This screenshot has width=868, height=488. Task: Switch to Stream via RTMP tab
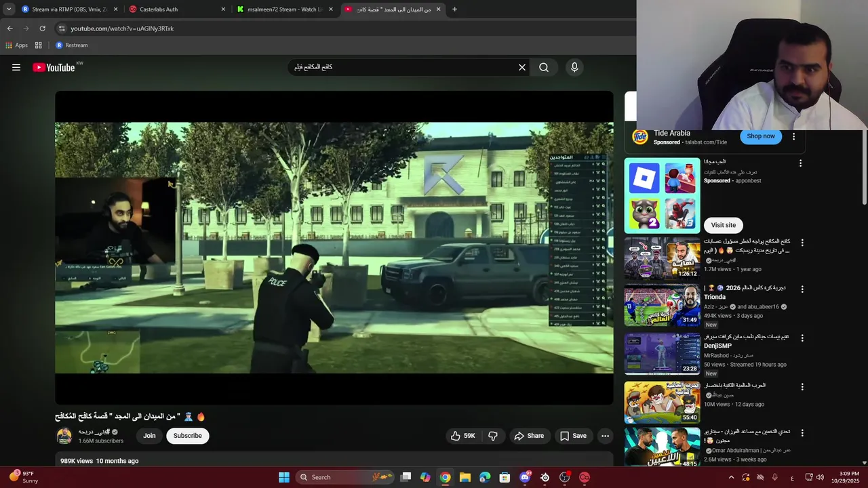pyautogui.click(x=70, y=9)
